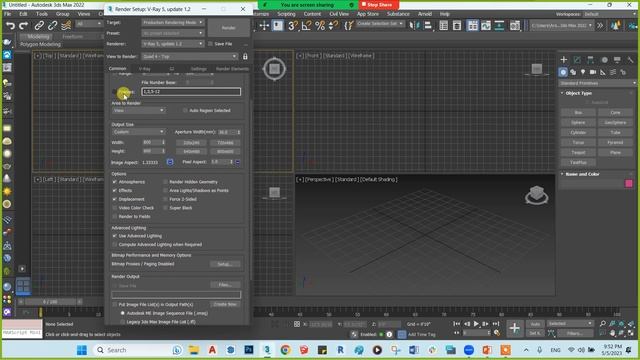This screenshot has height=360, width=640.
Task: Open the Target rendering mode dropdown
Action: tap(173, 22)
